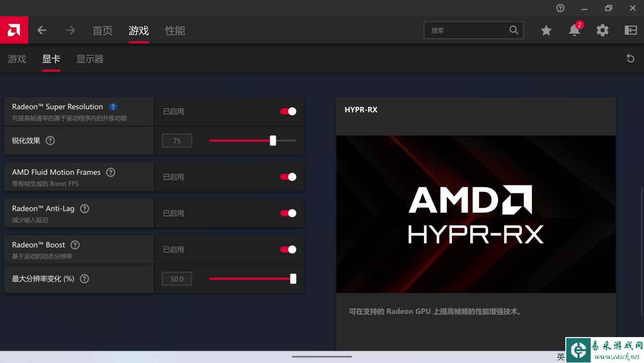
Task: Toggle Radeon Anti-Lag switch
Action: click(x=288, y=213)
